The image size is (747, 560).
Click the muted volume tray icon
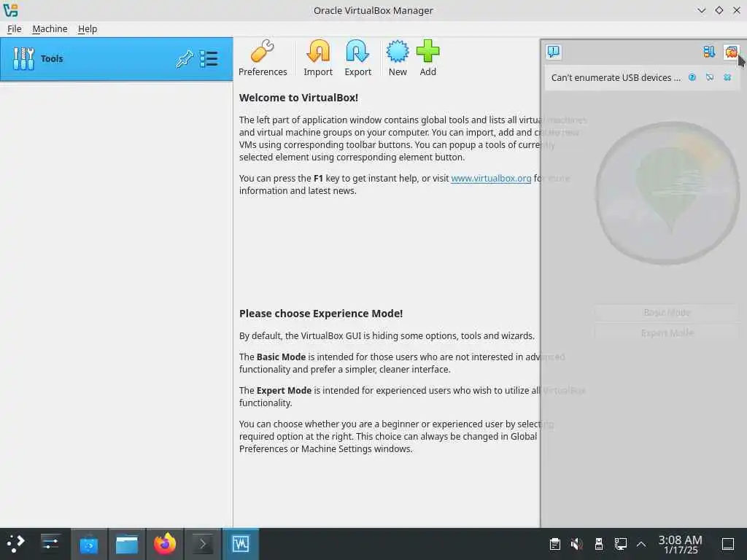(576, 544)
